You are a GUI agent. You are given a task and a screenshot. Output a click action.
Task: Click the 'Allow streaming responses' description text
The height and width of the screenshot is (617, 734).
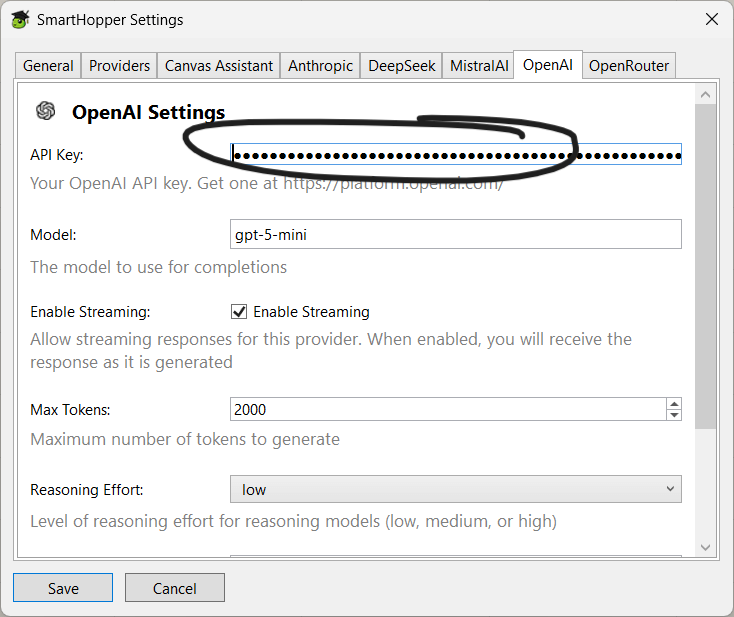[331, 351]
